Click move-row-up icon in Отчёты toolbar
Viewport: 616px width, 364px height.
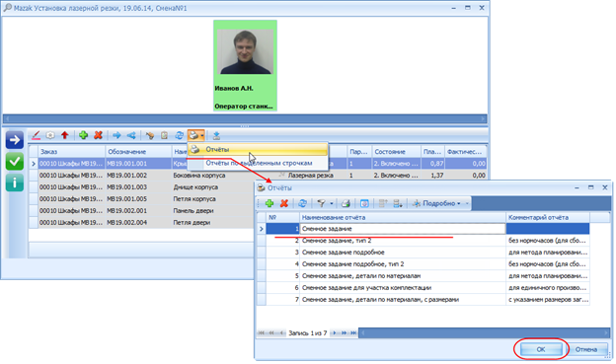click(x=383, y=203)
